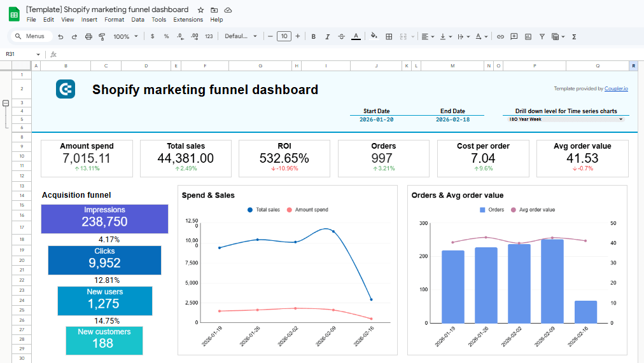Open the Coupler.io link
644x363 pixels.
pos(616,88)
